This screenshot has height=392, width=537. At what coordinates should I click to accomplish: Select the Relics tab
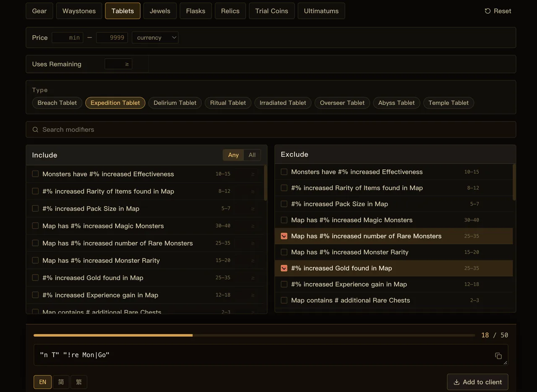230,11
